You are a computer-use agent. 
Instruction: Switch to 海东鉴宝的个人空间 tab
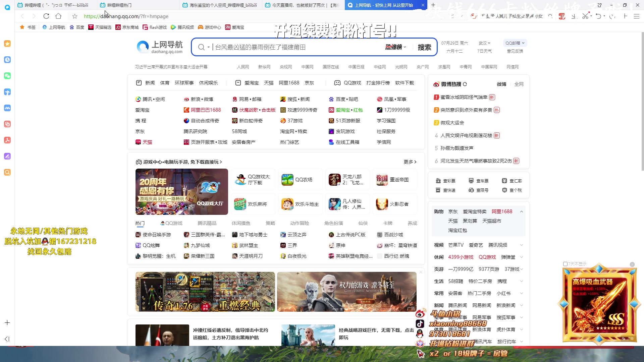(x=221, y=5)
